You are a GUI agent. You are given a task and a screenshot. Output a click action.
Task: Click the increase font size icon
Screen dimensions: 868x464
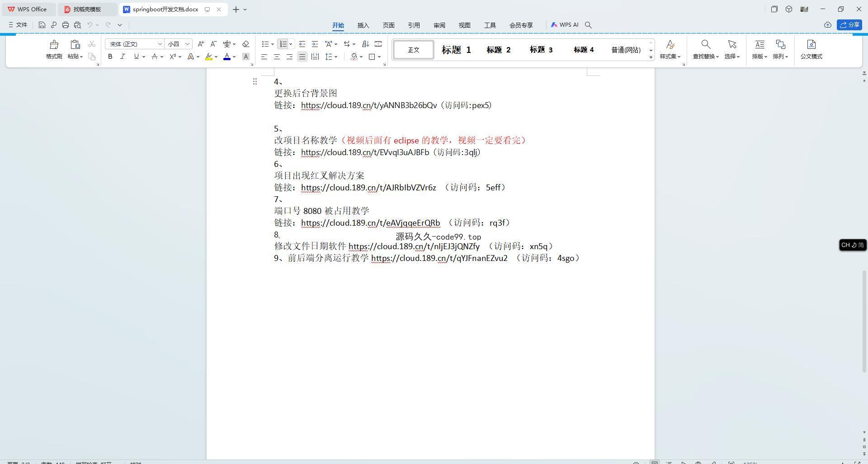pos(201,44)
